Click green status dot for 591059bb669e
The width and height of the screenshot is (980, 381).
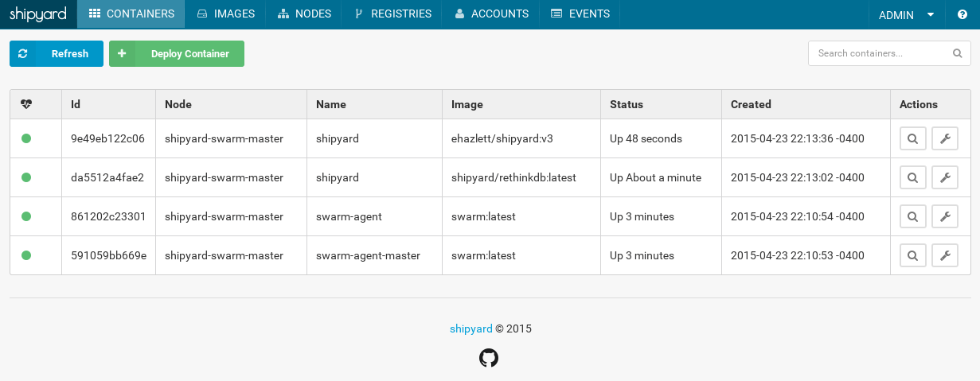(x=26, y=255)
